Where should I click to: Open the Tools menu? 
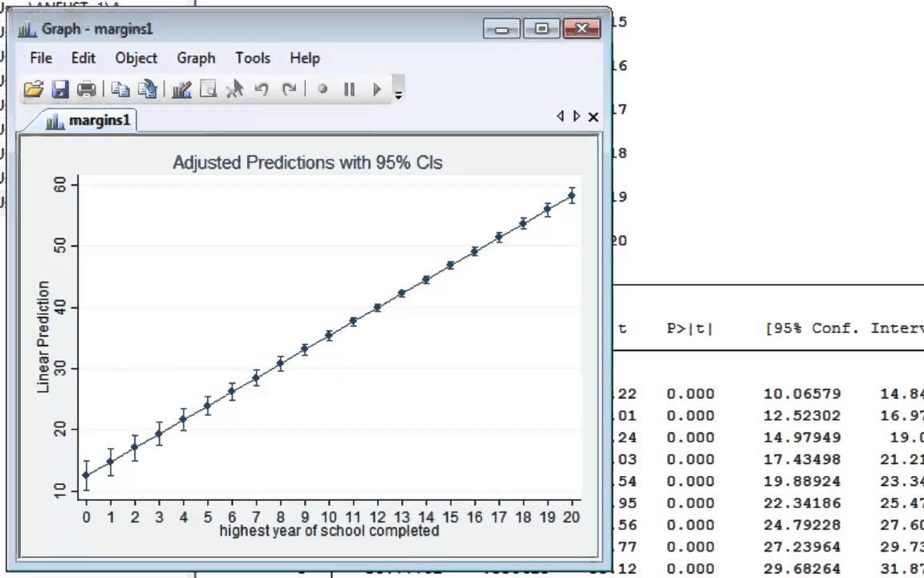(253, 58)
